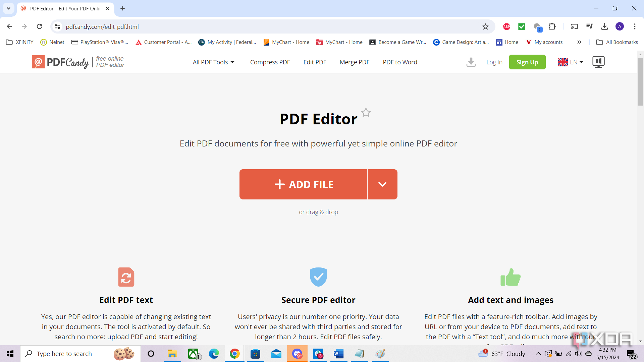
Task: Open the Chrome three-dot menu
Action: (635, 26)
